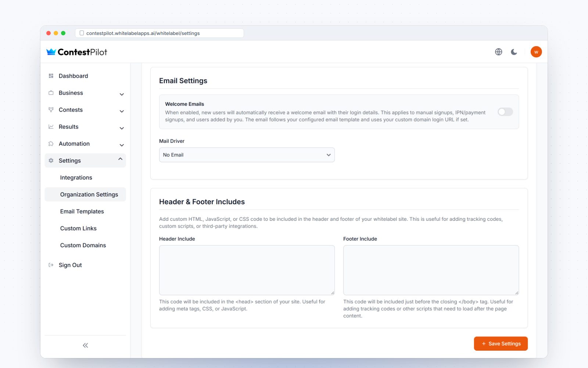Enable the Welcome Emails toggle
Screen dimensions: 588x368
505,112
